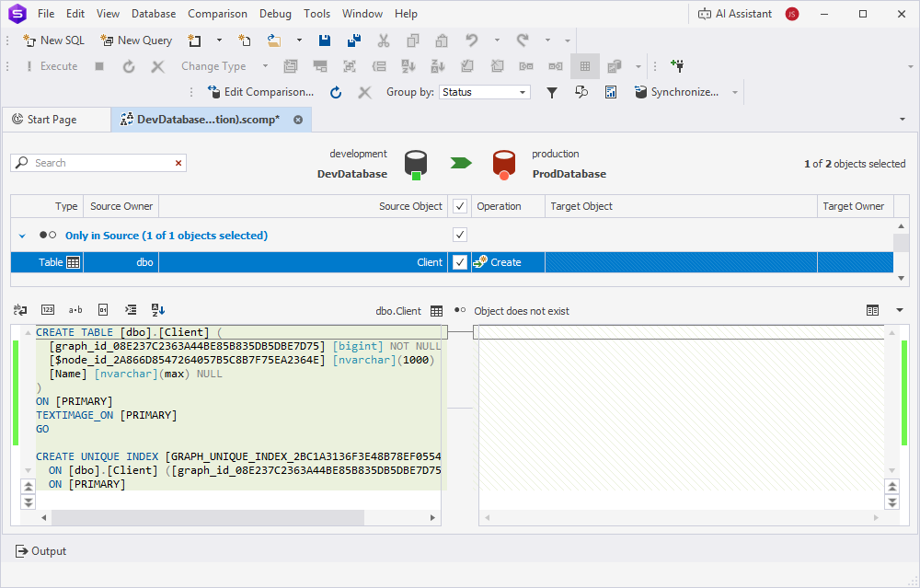Open the comparison report icon
Screen dimensions: 920x588
[611, 92]
